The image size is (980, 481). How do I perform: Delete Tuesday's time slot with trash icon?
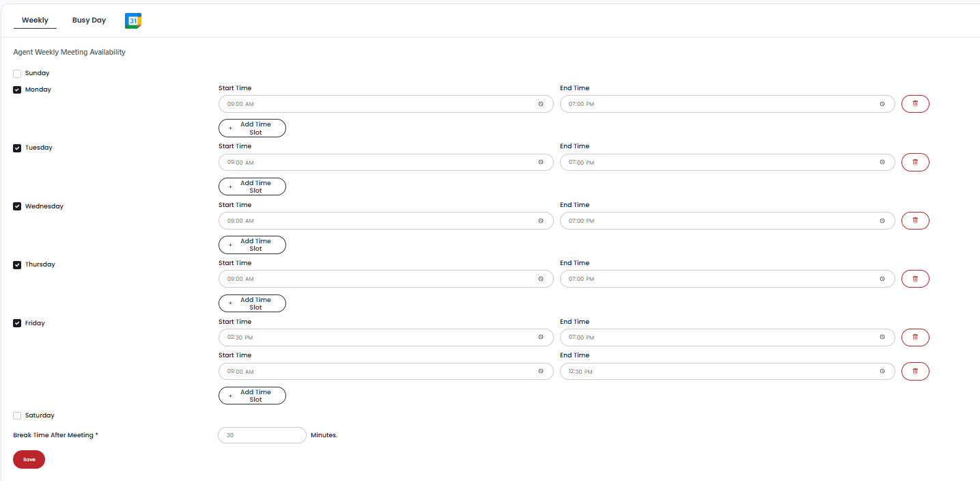click(915, 163)
